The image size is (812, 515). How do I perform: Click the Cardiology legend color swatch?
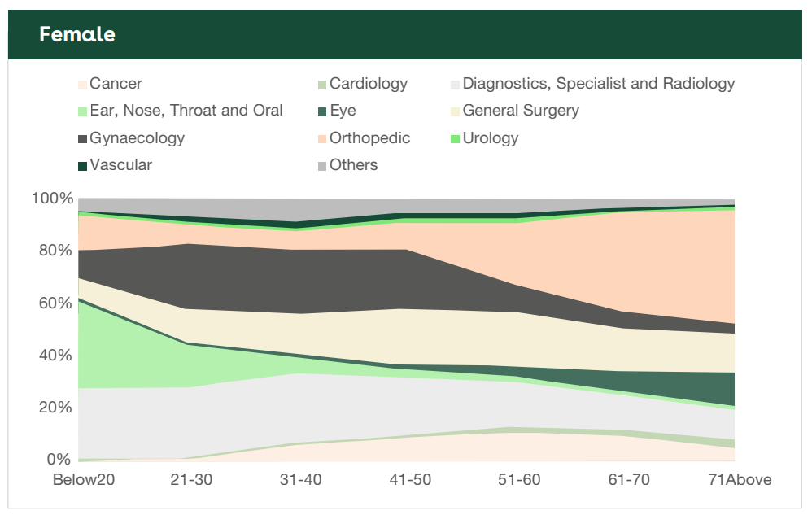[x=322, y=84]
